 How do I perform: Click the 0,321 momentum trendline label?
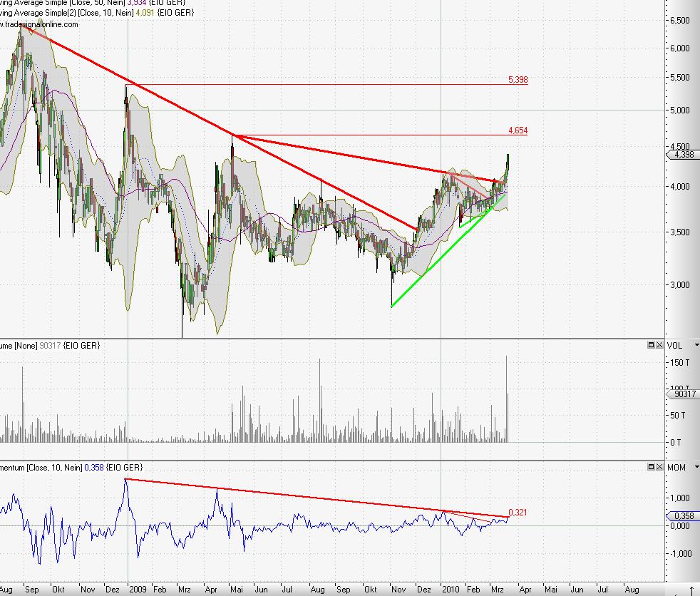click(x=518, y=512)
